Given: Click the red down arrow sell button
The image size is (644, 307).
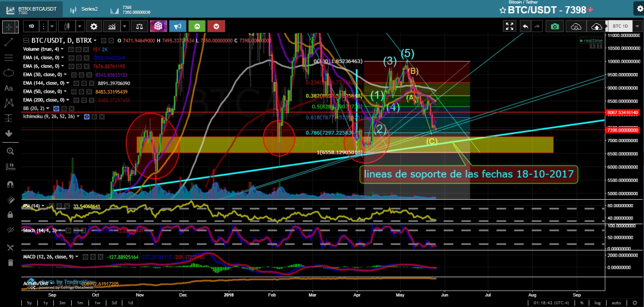Looking at the screenshot, I should (216, 26).
